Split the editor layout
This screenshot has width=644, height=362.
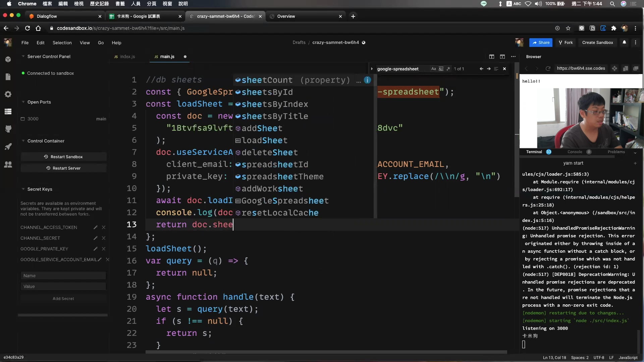point(491,57)
